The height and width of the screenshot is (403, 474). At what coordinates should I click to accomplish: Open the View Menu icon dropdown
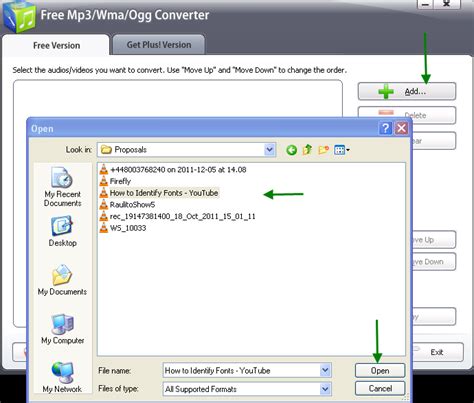342,150
